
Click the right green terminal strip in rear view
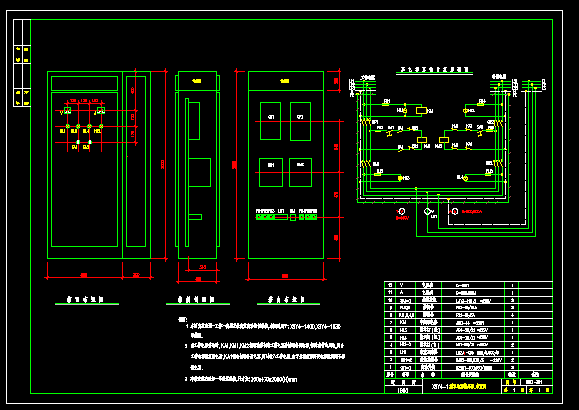[308, 217]
